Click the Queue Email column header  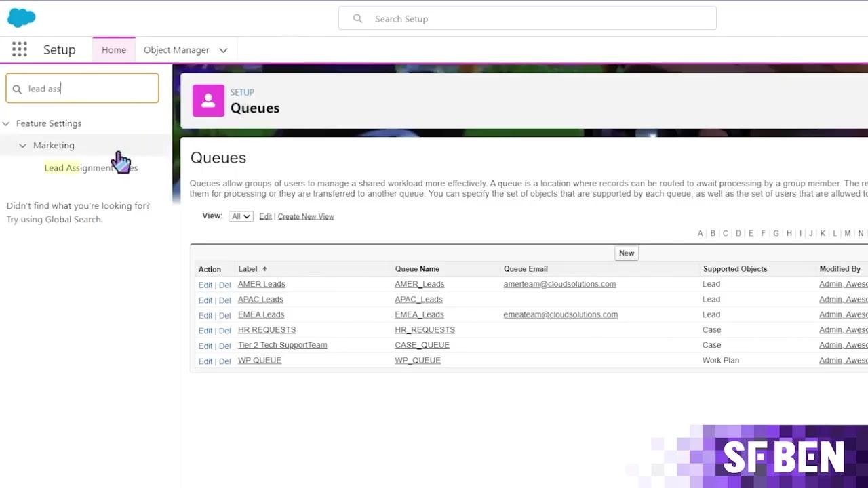pyautogui.click(x=526, y=269)
